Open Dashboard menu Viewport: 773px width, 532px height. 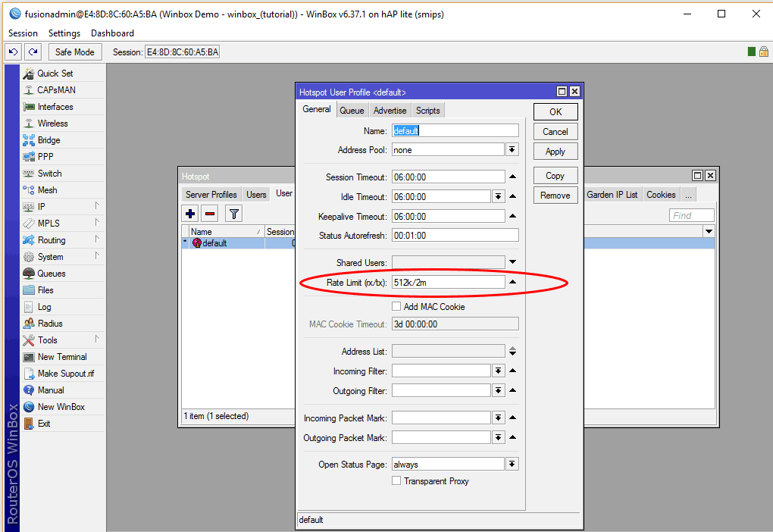tap(112, 33)
